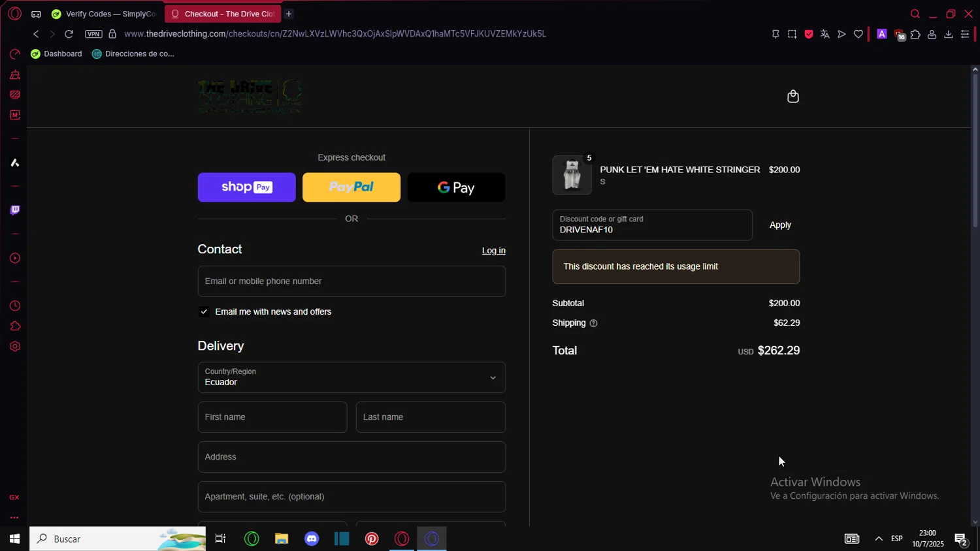Reload the checkout page
980x551 pixels.
[x=69, y=34]
